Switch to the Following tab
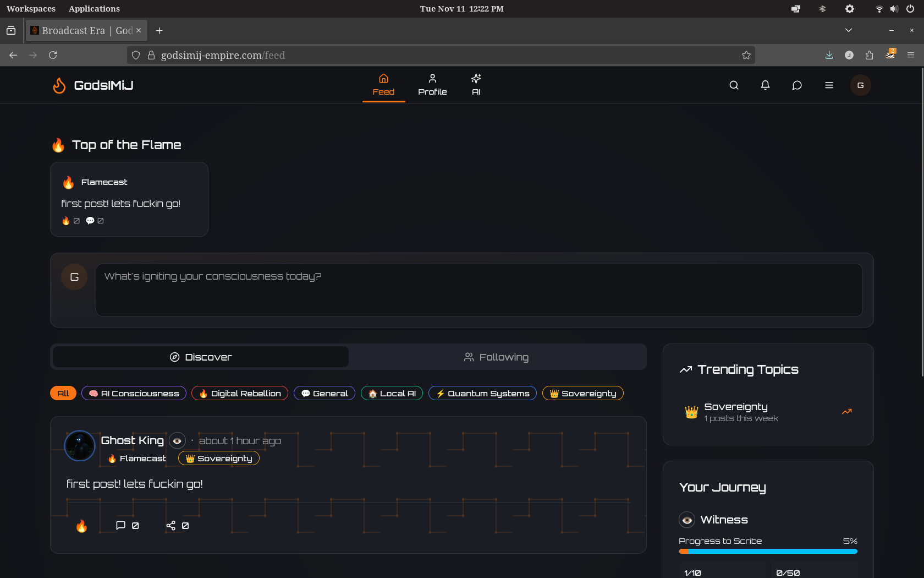Viewport: 924px width, 578px height. pyautogui.click(x=496, y=357)
